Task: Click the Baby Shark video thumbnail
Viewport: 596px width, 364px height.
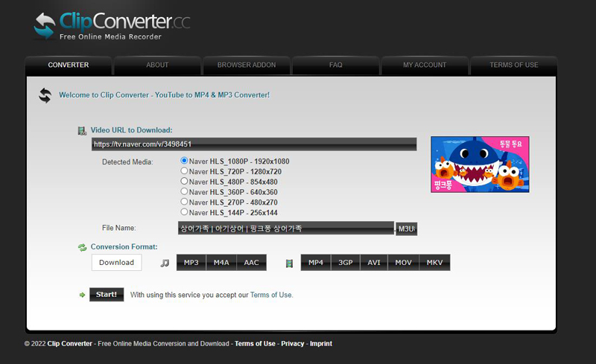Action: click(x=480, y=165)
